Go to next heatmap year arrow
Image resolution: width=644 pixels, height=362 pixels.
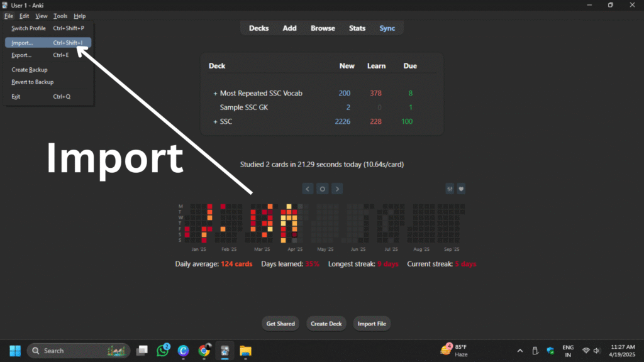click(x=337, y=189)
